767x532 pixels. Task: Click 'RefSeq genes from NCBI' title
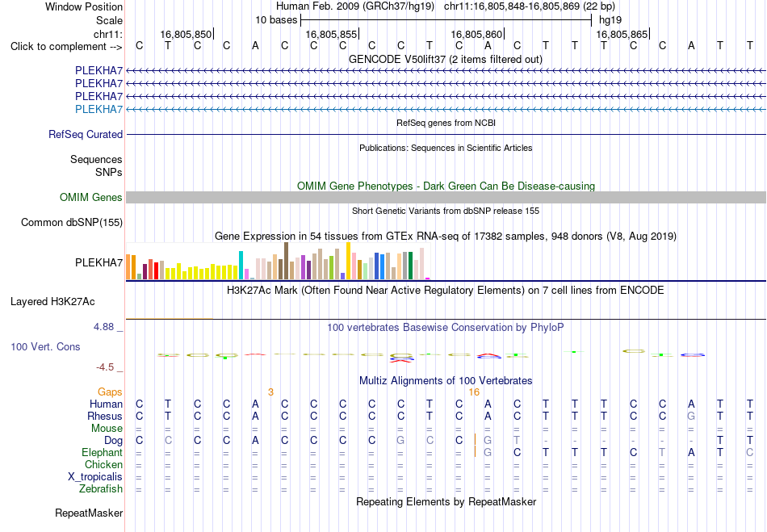tap(446, 123)
